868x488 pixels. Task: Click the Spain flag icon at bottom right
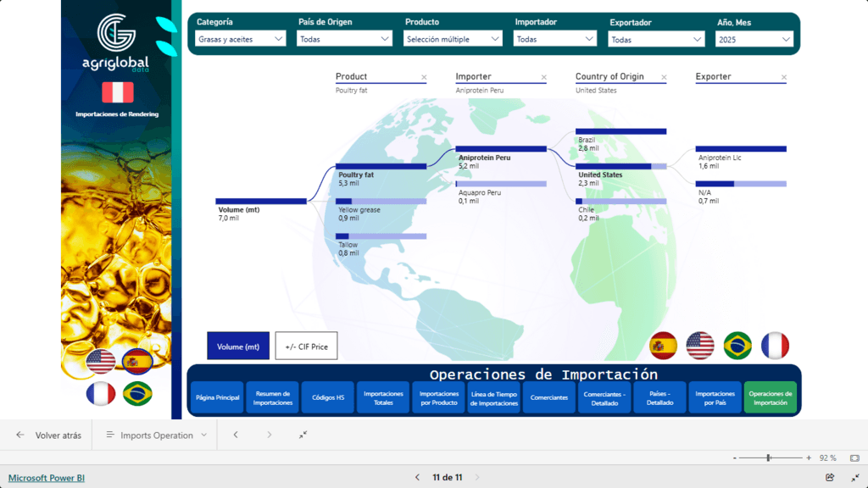pos(663,346)
